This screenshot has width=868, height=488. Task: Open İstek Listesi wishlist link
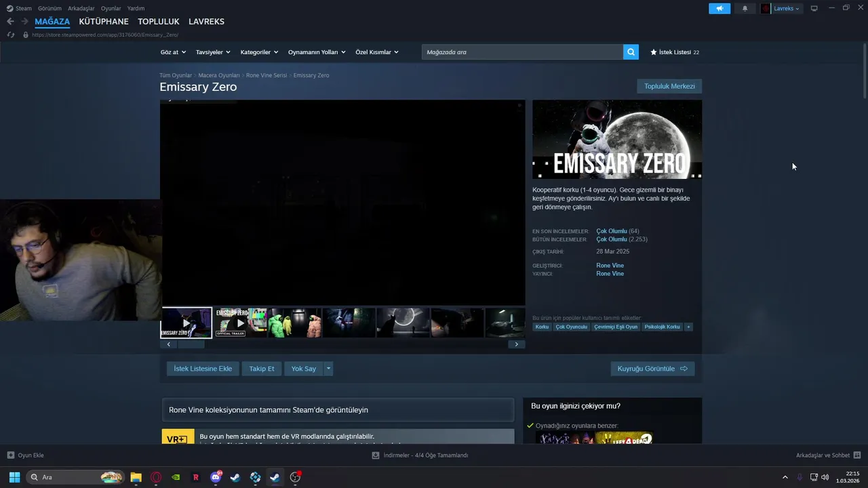[675, 52]
